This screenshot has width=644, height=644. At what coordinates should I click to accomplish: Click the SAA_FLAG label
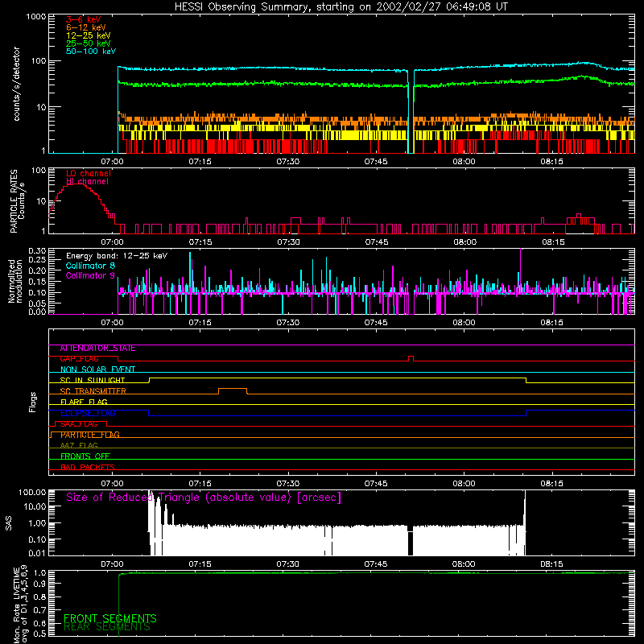79,424
